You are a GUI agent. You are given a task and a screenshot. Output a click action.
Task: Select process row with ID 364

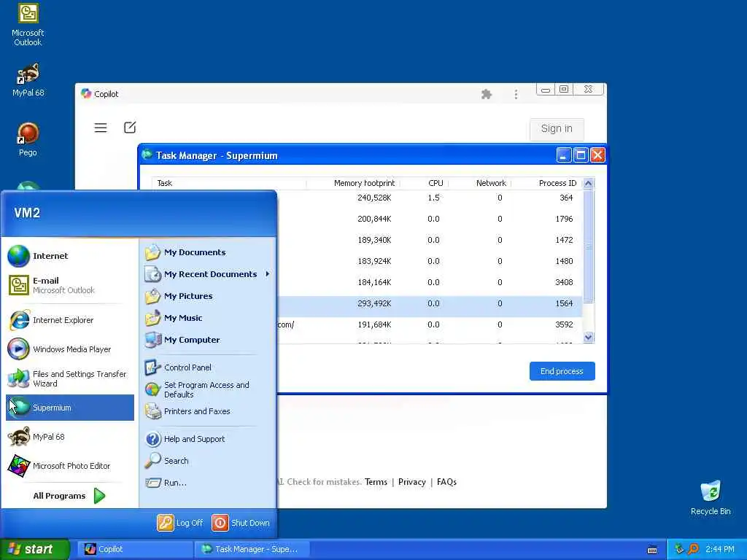coord(429,198)
